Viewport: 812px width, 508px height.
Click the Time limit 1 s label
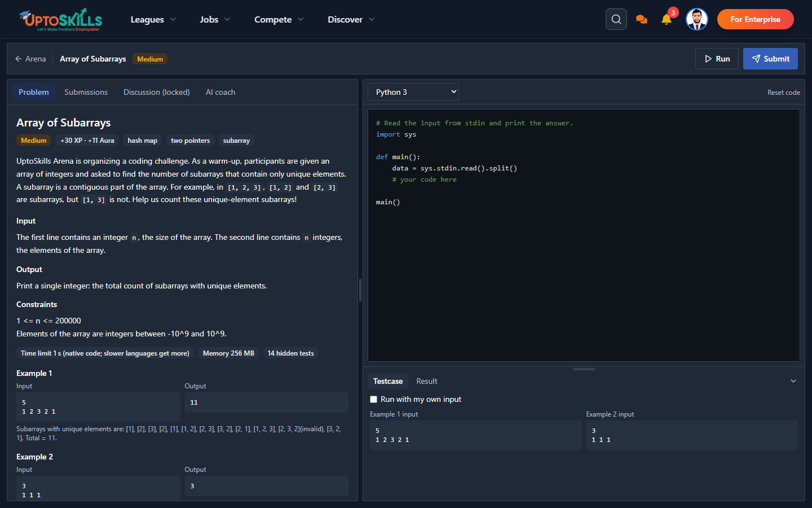tap(105, 353)
